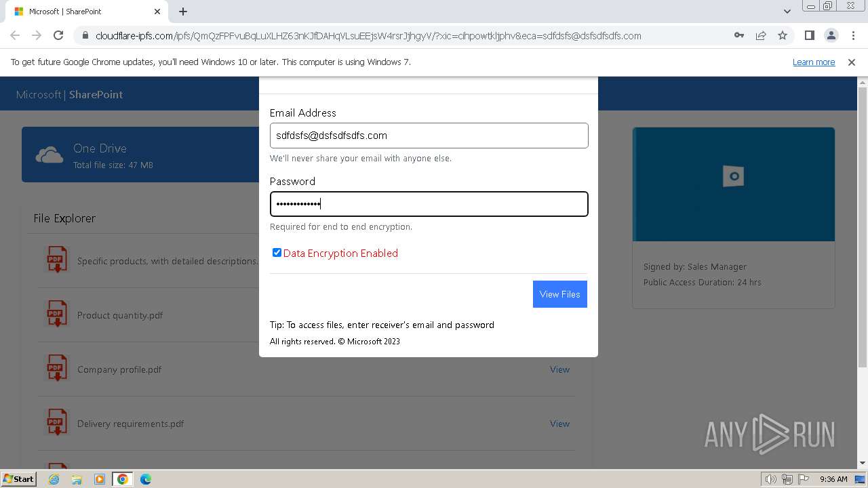Open Microsoft Edge from the taskbar
Viewport: 868px width, 488px height.
click(146, 479)
